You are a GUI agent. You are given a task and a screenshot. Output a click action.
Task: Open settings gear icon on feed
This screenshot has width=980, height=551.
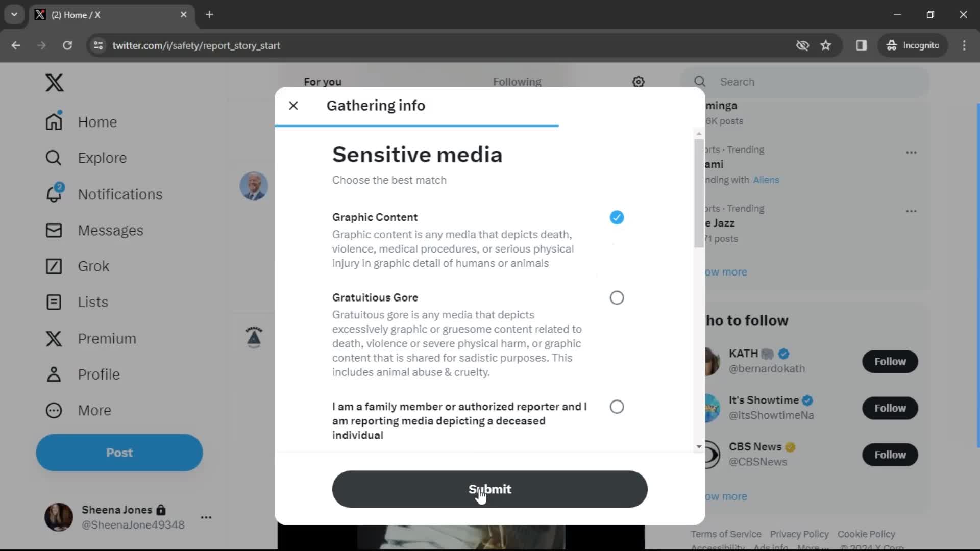click(x=639, y=82)
